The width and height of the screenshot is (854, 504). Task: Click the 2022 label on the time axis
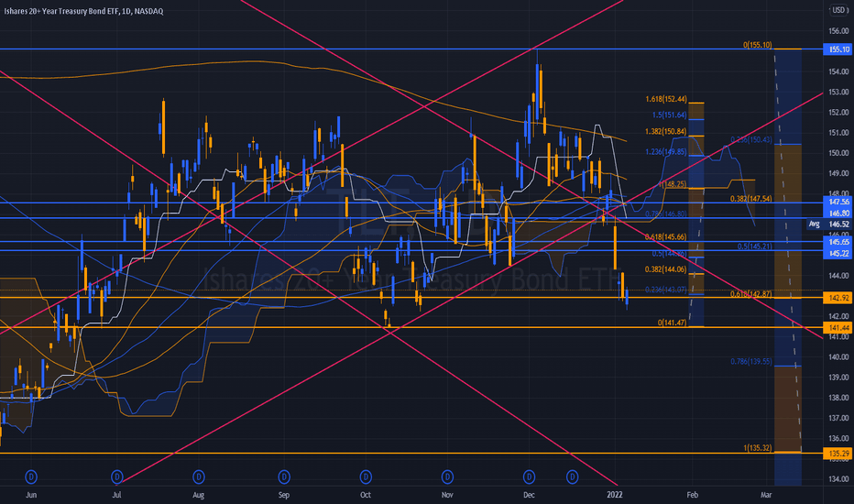614,495
